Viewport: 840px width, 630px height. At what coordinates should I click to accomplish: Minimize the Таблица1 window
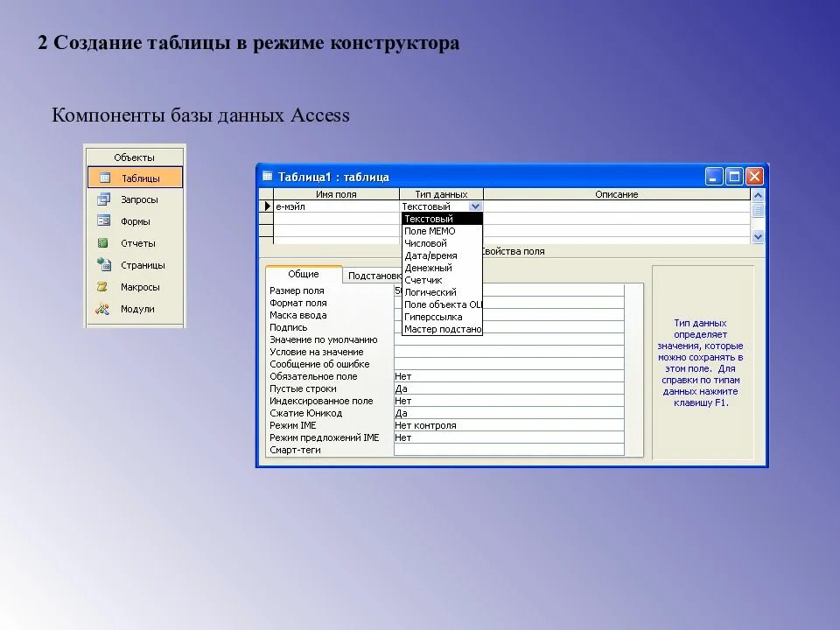(x=714, y=176)
